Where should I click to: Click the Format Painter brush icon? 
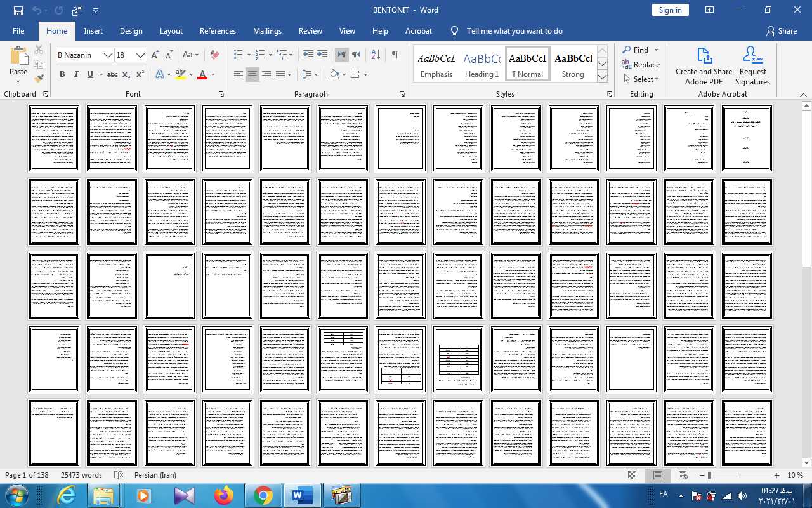39,79
